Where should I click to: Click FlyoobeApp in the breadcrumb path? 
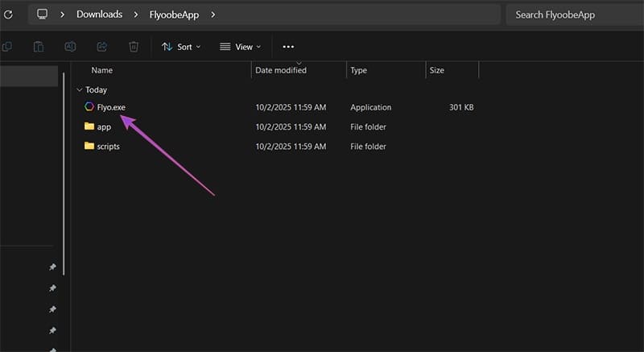172,14
